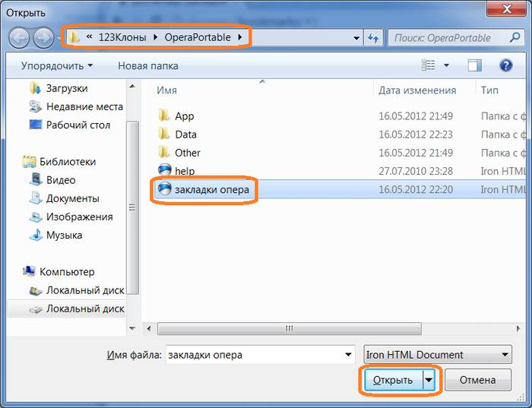Click the Other folder icon
Image resolution: width=532 pixels, height=408 pixels.
(164, 152)
